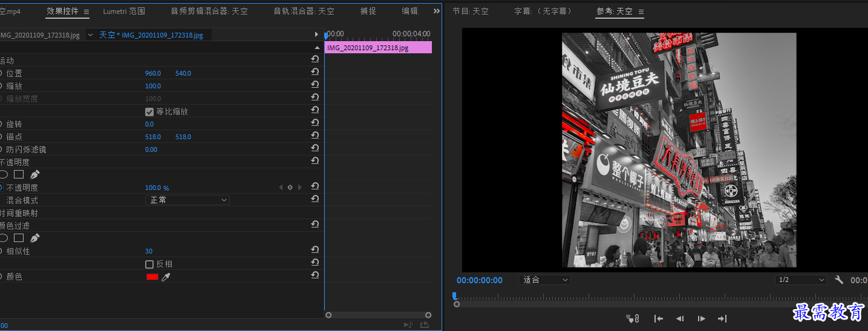Image resolution: width=868 pixels, height=331 pixels.
Task: Click the 缩放 value 100.0
Action: click(153, 86)
